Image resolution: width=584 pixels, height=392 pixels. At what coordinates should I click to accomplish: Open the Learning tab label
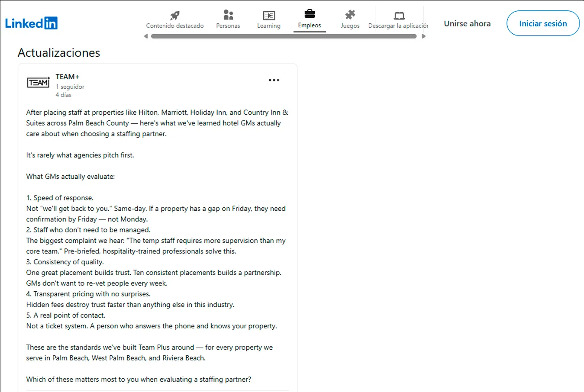(x=269, y=26)
